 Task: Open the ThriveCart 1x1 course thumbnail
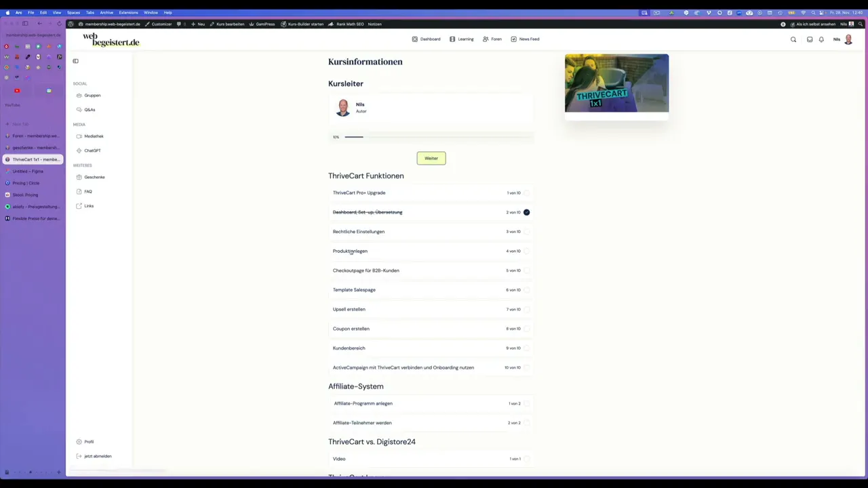pos(616,83)
